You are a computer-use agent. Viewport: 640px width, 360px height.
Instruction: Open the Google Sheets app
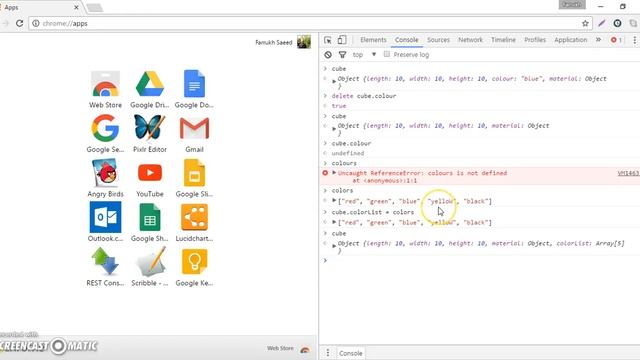point(150,223)
